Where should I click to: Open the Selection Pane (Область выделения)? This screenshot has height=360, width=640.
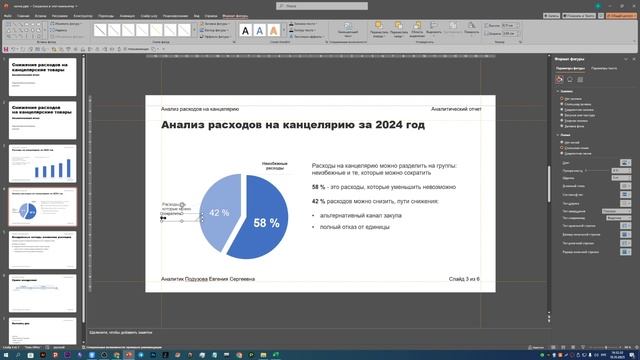point(417,29)
